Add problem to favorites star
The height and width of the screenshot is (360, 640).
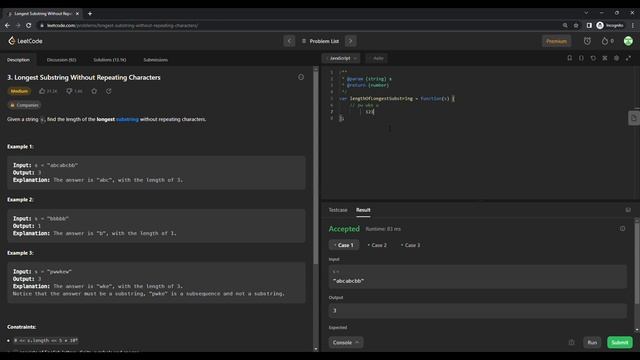[94, 91]
